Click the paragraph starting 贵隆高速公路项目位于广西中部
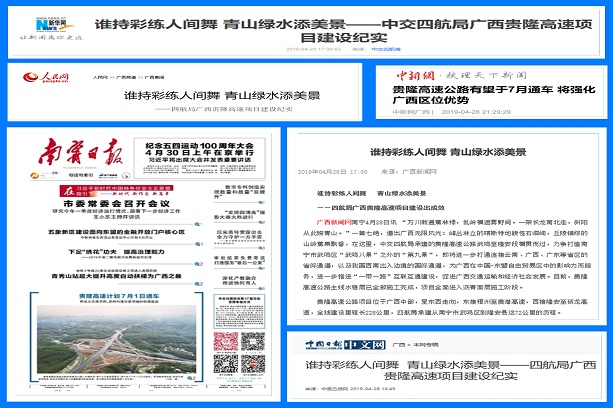Screen dimensions: 613x408 click(x=446, y=307)
